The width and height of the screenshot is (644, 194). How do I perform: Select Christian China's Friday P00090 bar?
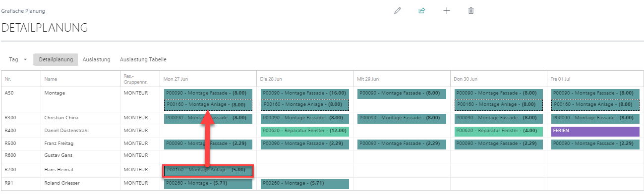coord(595,118)
